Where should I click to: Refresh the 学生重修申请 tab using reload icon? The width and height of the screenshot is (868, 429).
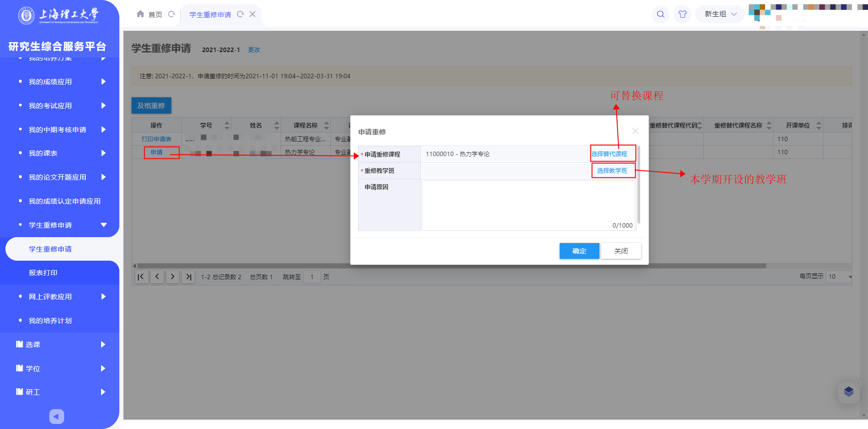click(x=241, y=14)
